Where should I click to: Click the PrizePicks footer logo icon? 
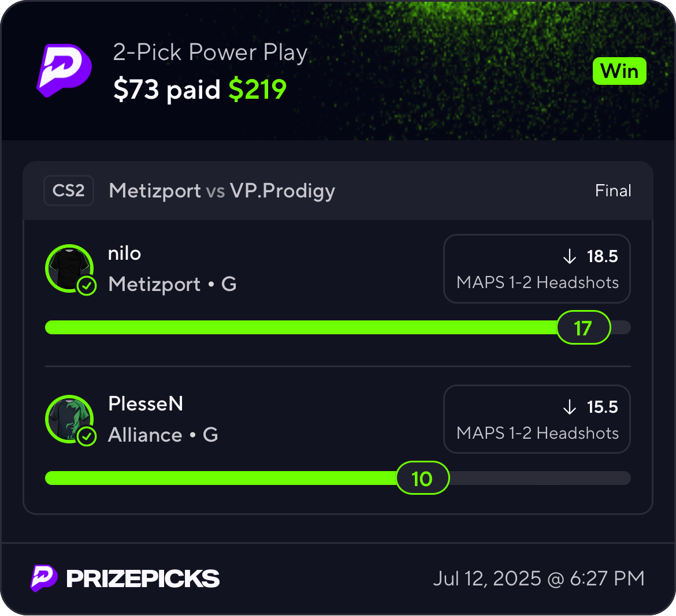(44, 578)
